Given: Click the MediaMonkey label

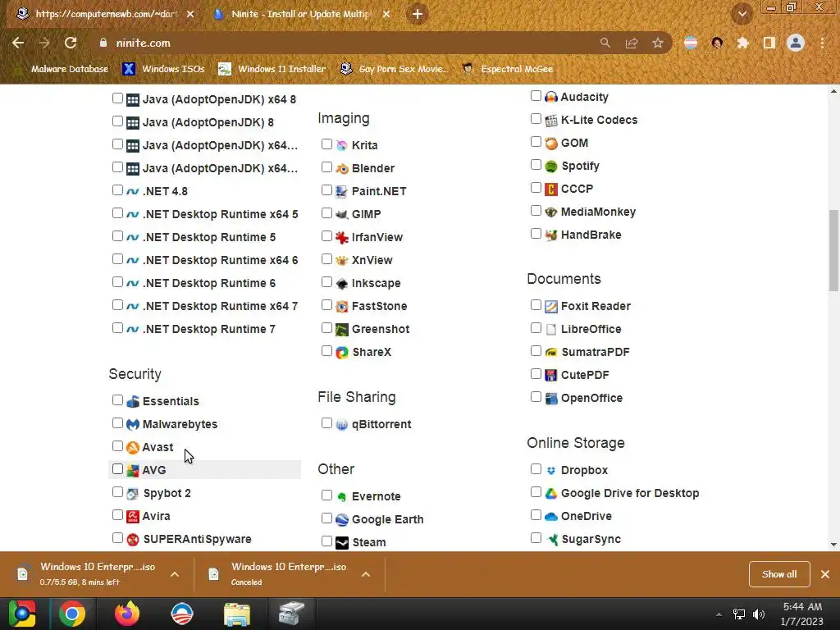Looking at the screenshot, I should point(598,212).
